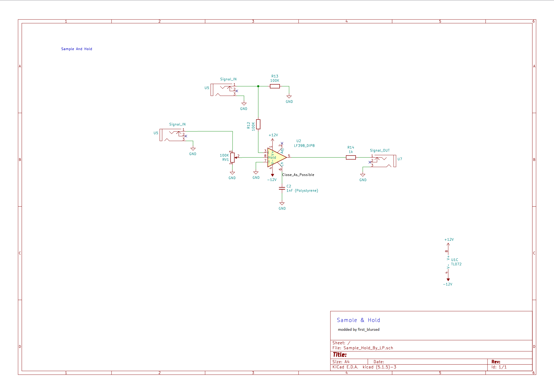Click the junction dot left of R13
Screen dimensions: 554x392
coord(258,86)
